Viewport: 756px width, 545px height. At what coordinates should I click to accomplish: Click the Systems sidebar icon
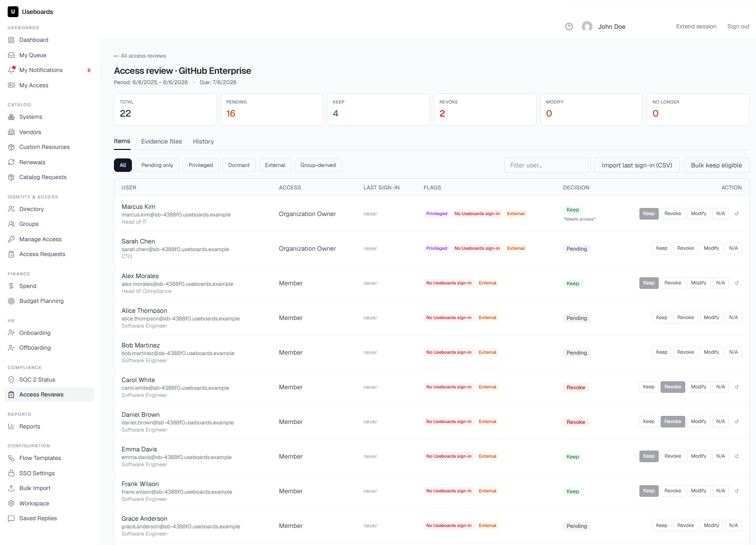pyautogui.click(x=11, y=117)
